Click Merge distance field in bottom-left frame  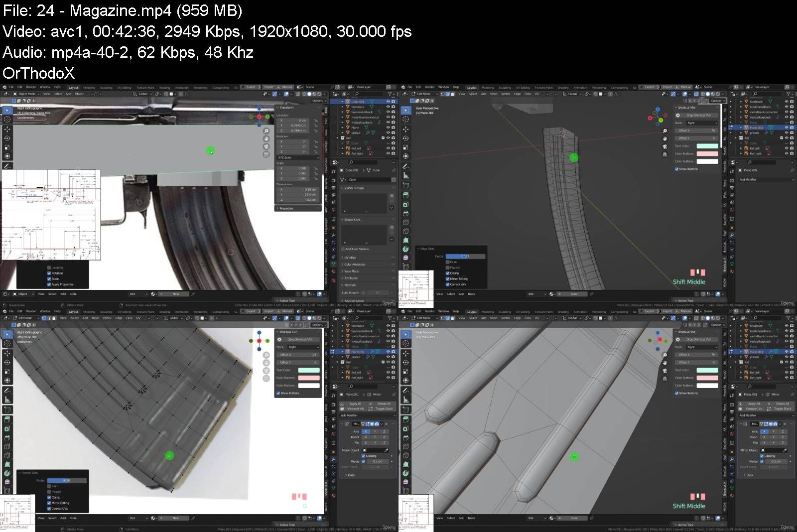pyautogui.click(x=378, y=461)
